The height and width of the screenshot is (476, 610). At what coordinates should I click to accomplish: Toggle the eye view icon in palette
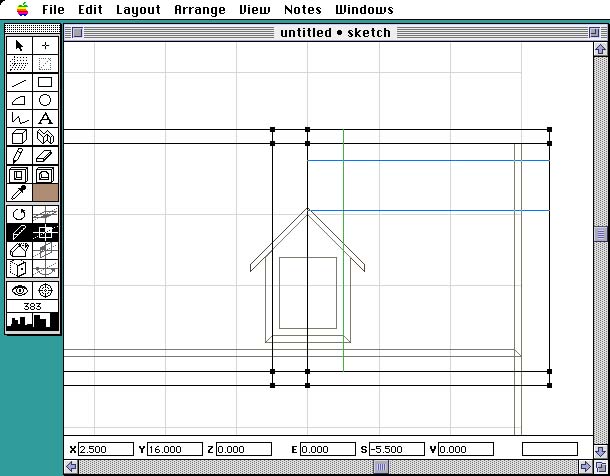point(19,290)
